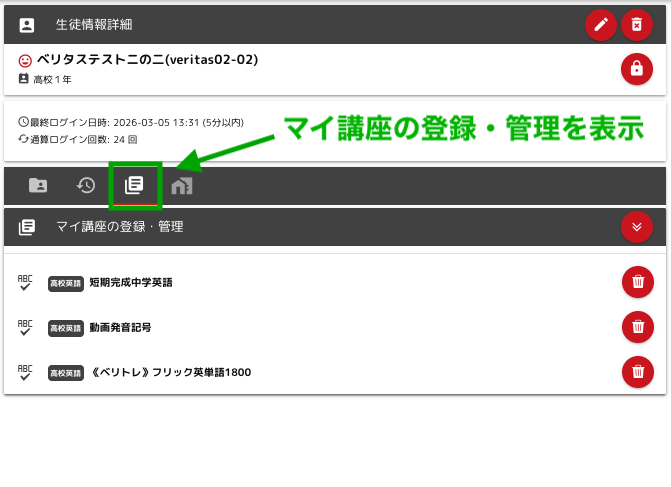Open the student folder tab icon

(x=38, y=185)
